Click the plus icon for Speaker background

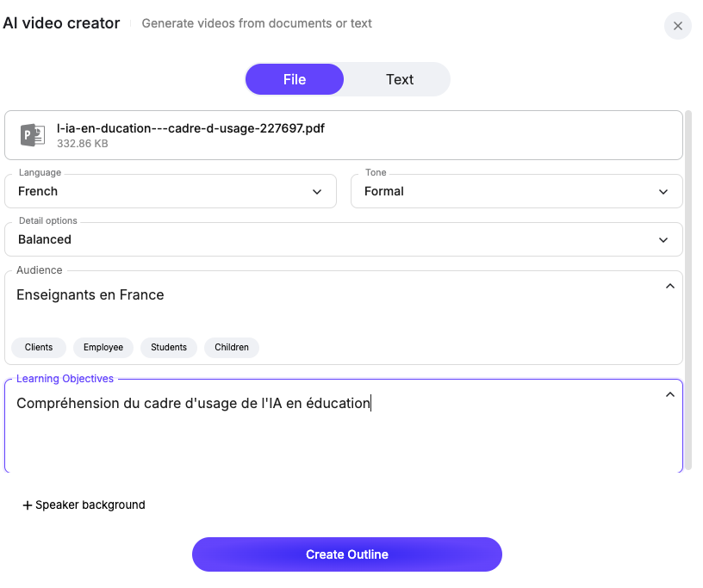click(x=27, y=505)
